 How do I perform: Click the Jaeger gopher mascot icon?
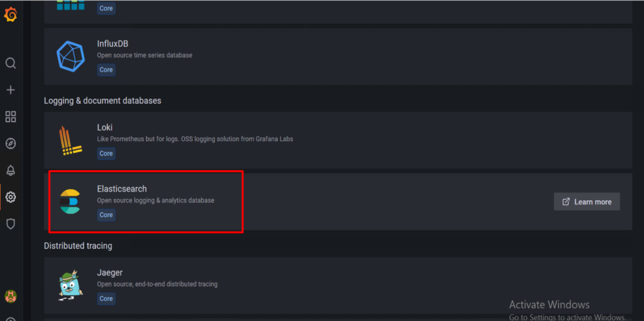(x=70, y=284)
